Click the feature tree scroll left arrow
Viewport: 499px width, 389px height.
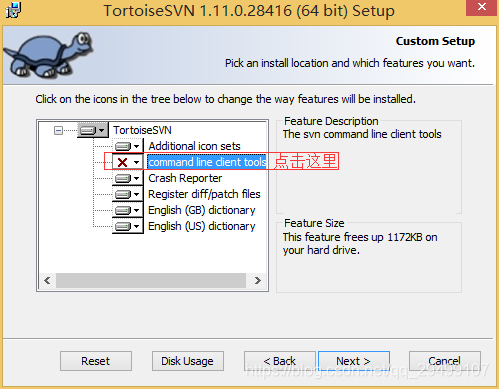tap(47, 280)
